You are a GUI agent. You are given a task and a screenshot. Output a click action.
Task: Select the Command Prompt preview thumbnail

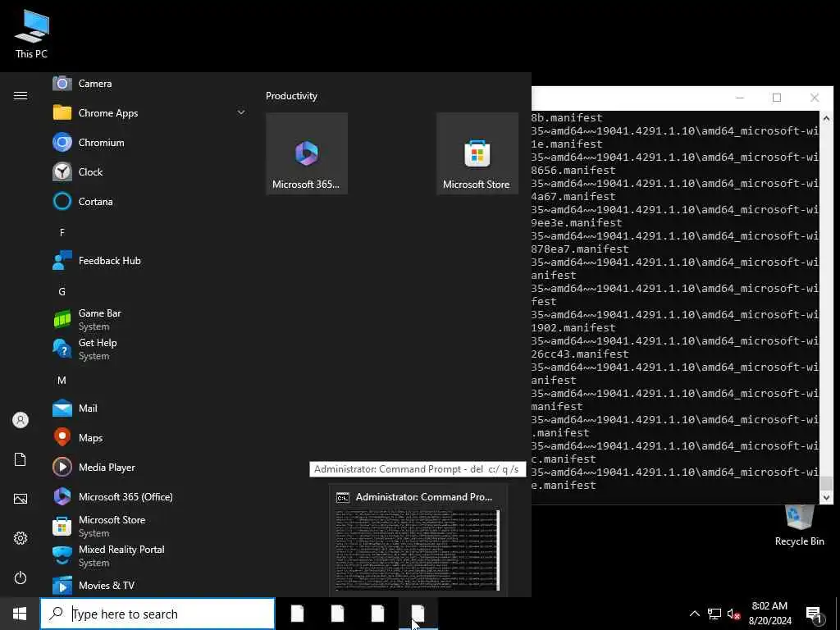coord(418,550)
